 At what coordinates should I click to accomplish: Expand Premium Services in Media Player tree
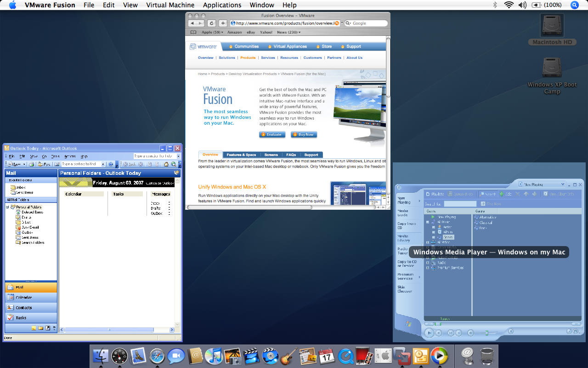point(428,268)
